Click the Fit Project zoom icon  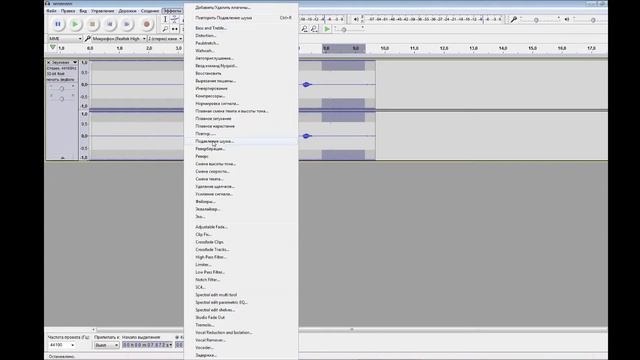[314, 29]
